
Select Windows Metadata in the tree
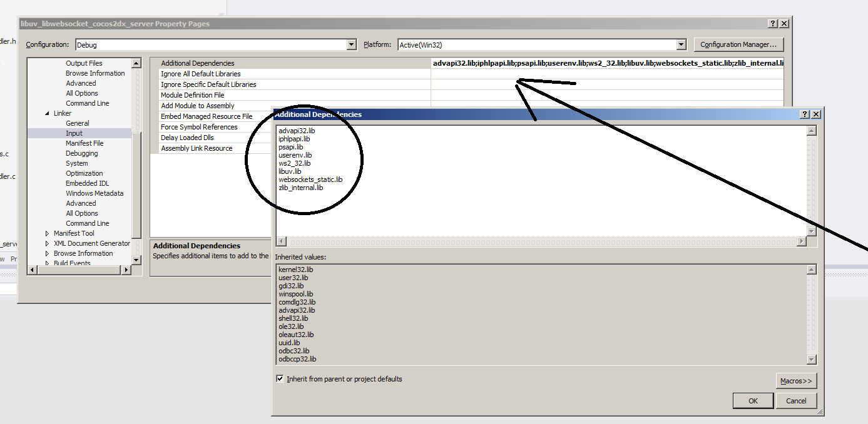click(94, 193)
